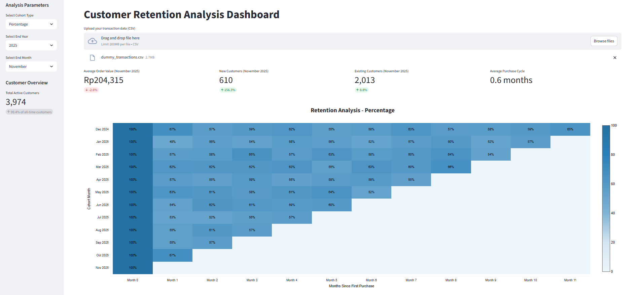This screenshot has height=295, width=644.
Task: Click the heatmap color scale bar
Action: coord(606,198)
